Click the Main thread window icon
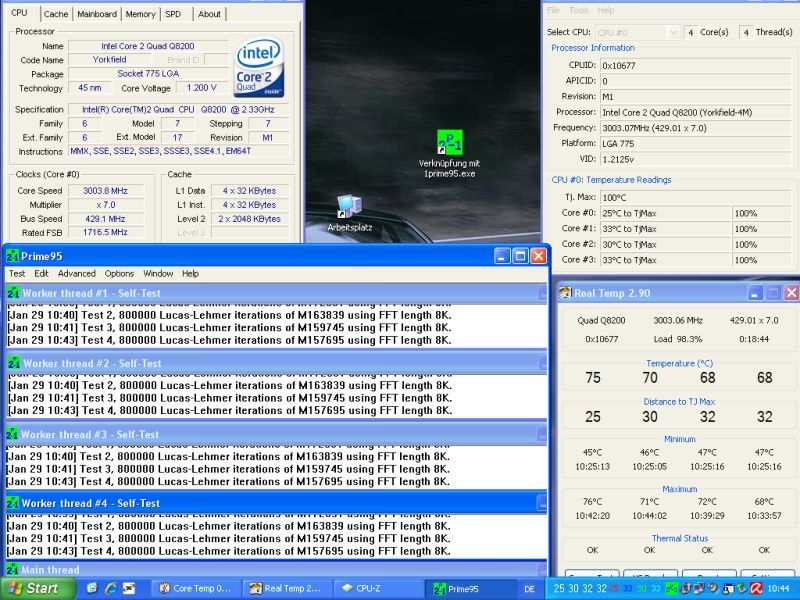 pos(13,569)
